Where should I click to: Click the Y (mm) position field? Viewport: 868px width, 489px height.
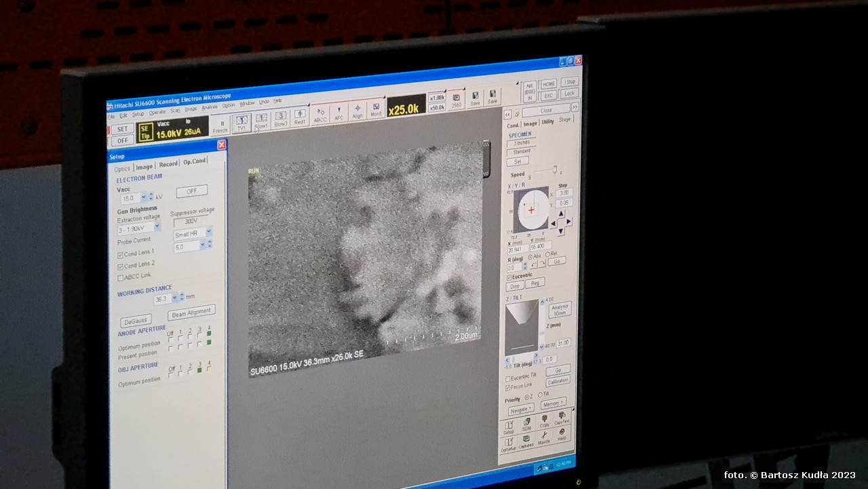point(540,246)
